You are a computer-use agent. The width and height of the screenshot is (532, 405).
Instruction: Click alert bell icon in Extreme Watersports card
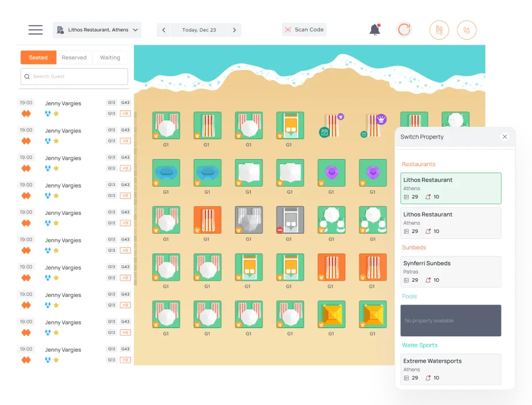428,378
